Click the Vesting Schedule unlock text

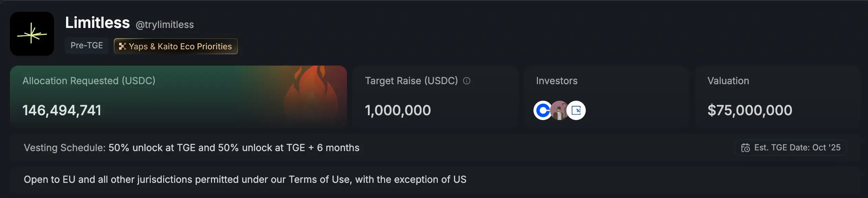pyautogui.click(x=234, y=148)
